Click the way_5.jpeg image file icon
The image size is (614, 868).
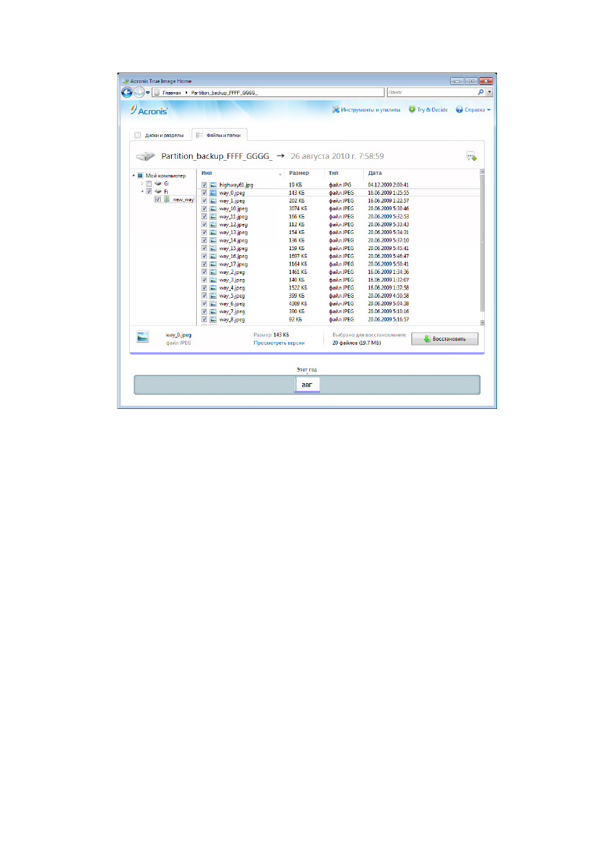(213, 296)
